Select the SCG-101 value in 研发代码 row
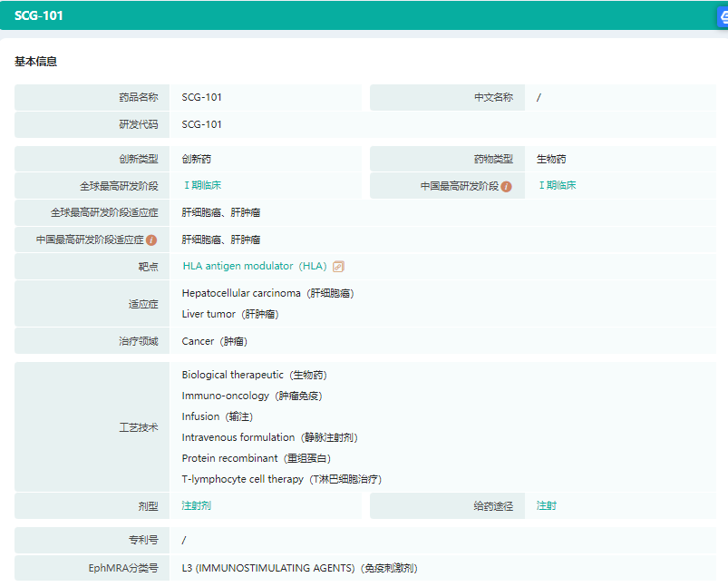Image resolution: width=728 pixels, height=587 pixels. [201, 124]
